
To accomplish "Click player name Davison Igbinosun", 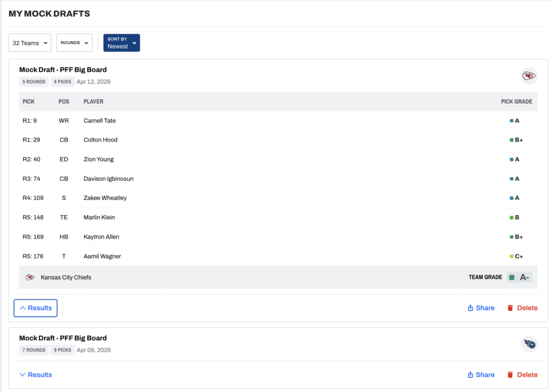I will tap(108, 179).
